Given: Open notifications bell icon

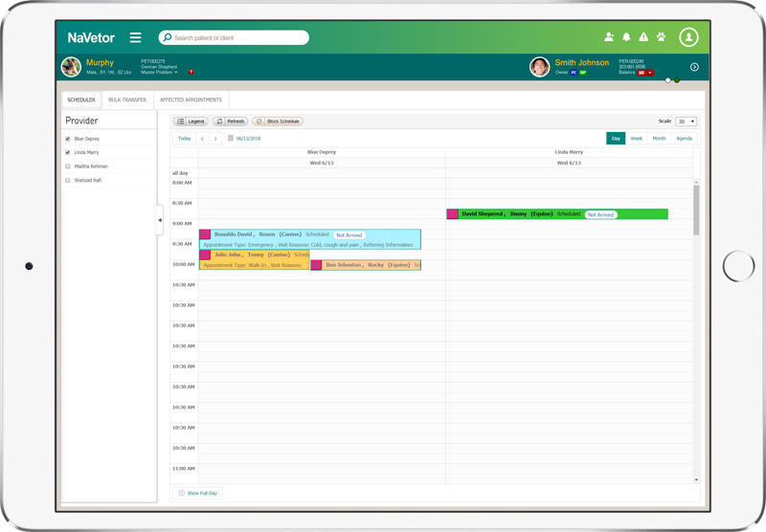Looking at the screenshot, I should pos(626,37).
